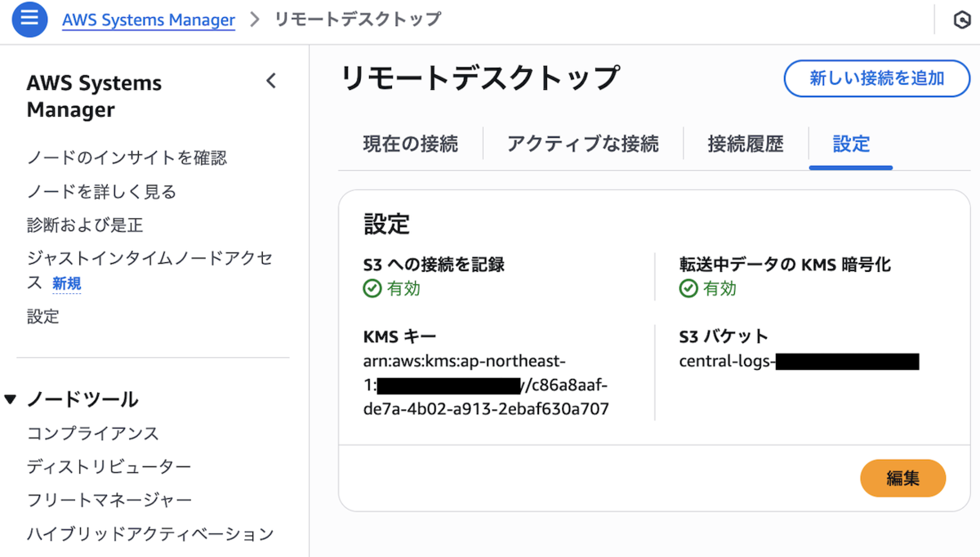Click the リモートデスクトップ page title
The height and width of the screenshot is (557, 980).
tap(479, 78)
